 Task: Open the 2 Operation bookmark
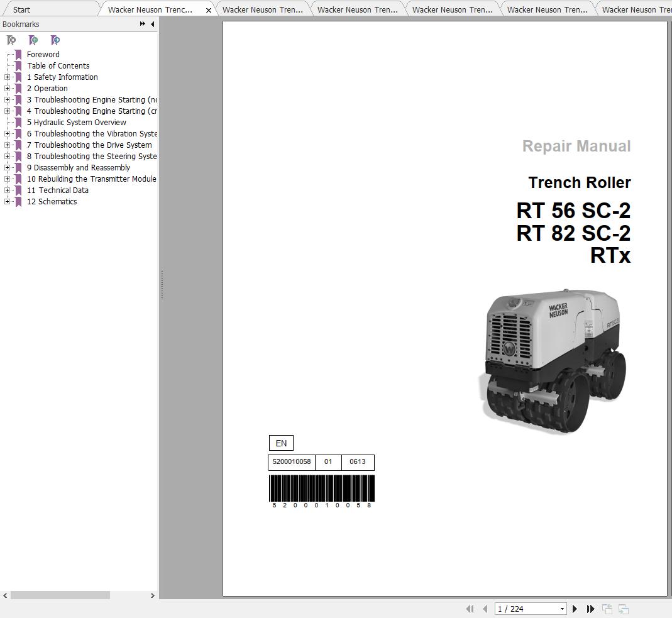pyautogui.click(x=47, y=88)
